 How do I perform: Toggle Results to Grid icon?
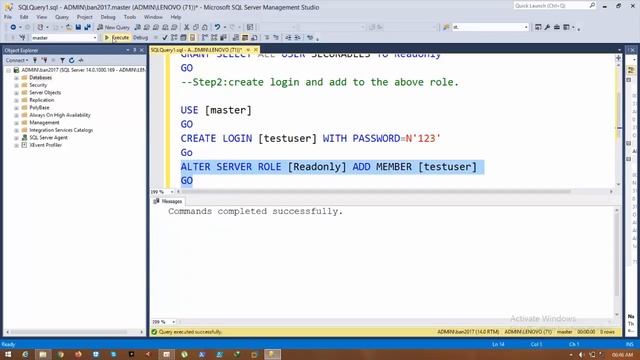(245, 38)
